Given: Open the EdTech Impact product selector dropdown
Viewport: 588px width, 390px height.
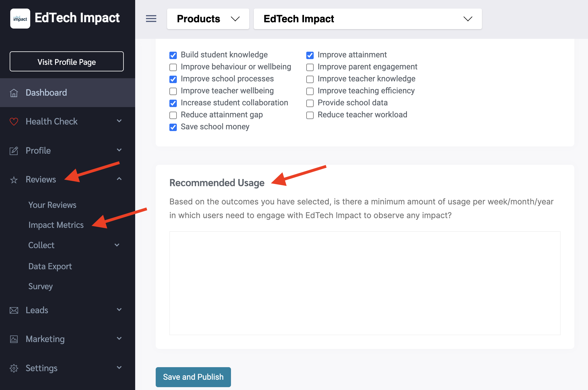Looking at the screenshot, I should coord(368,19).
